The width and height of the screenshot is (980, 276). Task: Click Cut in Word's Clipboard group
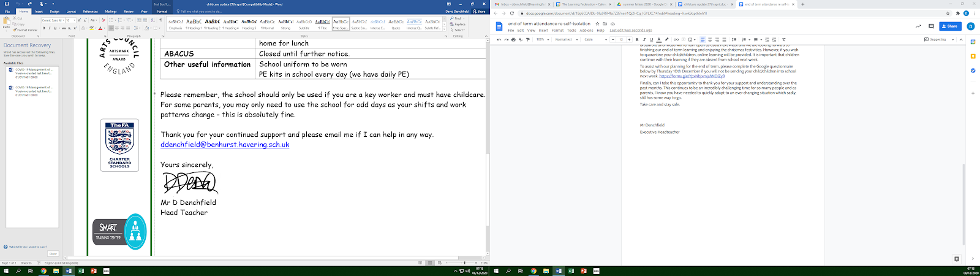18,18
